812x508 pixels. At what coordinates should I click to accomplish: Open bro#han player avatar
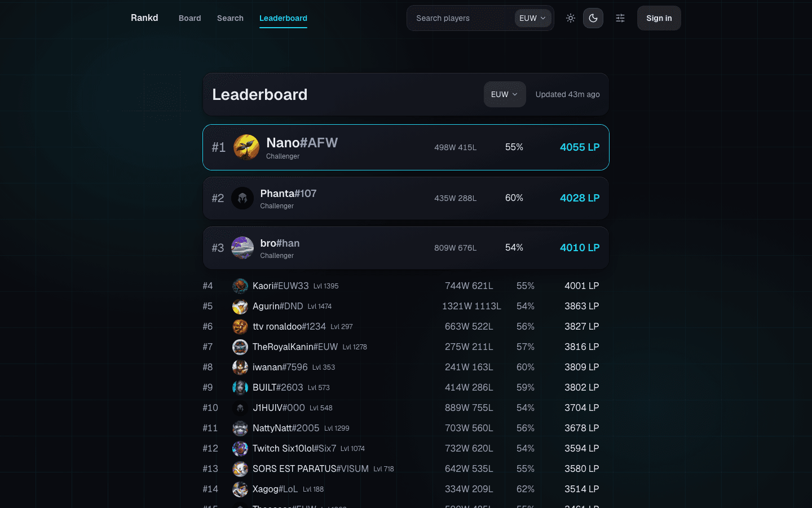point(242,248)
